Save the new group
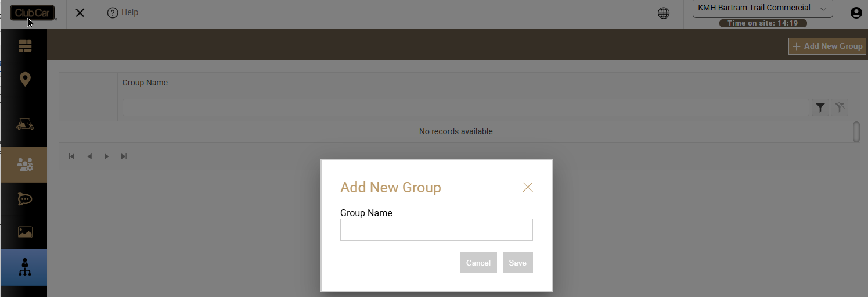Image resolution: width=868 pixels, height=297 pixels. pyautogui.click(x=518, y=263)
